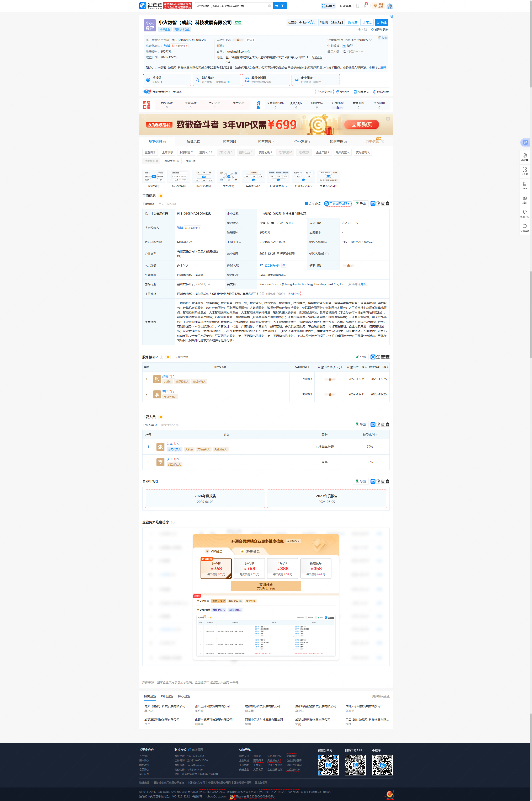Select the 1年VIP ¥388 plan
The height and width of the screenshot is (801, 532).
click(283, 568)
